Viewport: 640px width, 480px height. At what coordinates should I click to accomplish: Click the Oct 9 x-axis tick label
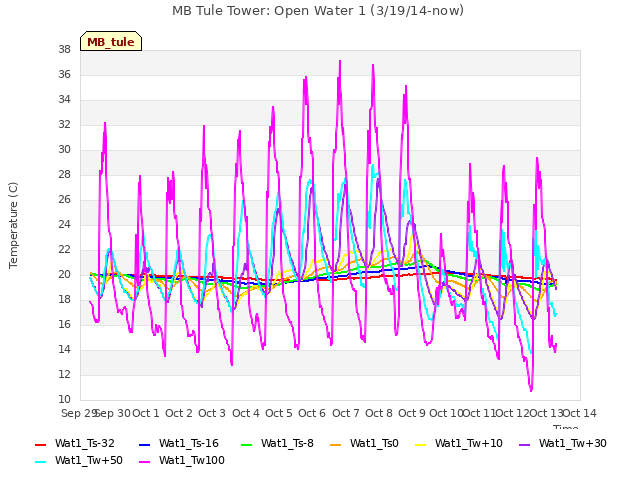point(412,413)
